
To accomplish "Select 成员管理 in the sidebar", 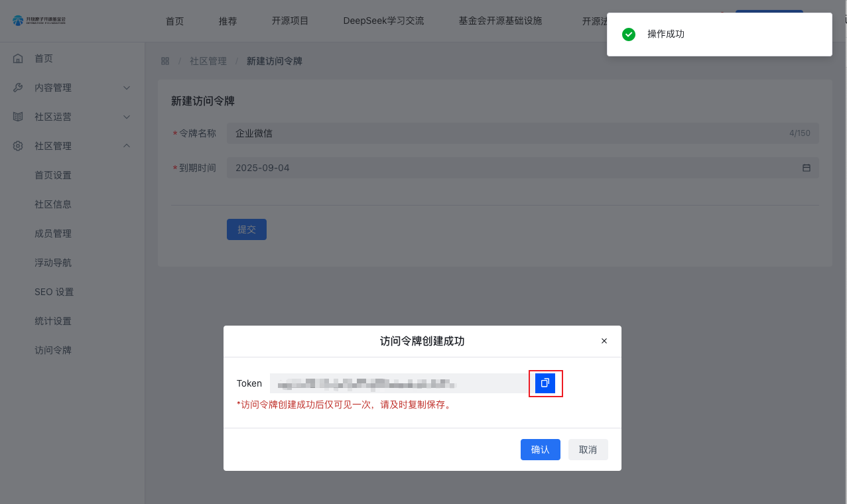I will point(53,233).
